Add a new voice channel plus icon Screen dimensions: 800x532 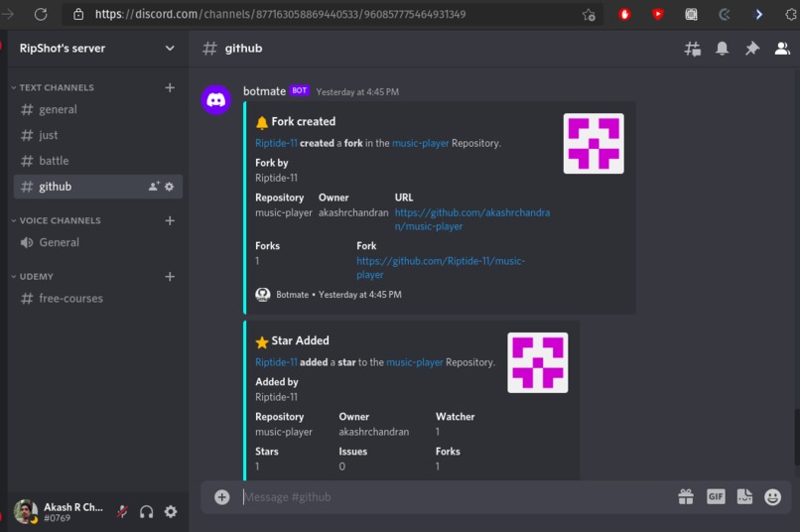[x=170, y=220]
